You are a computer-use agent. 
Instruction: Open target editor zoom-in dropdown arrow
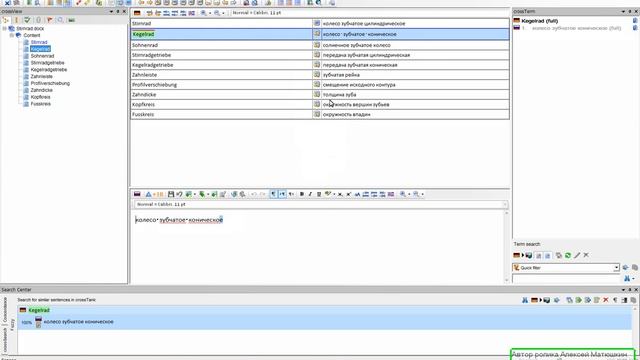[x=409, y=195]
